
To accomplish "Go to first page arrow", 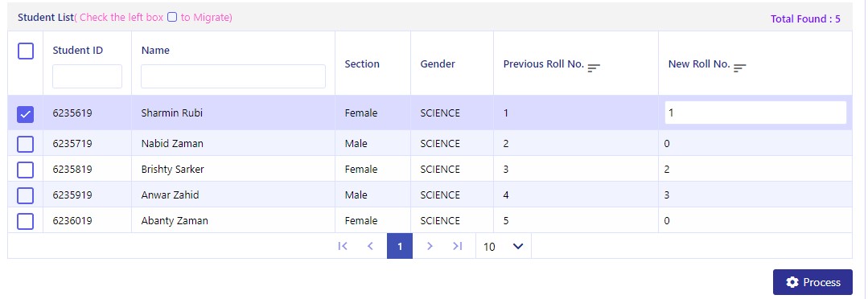I will point(343,246).
